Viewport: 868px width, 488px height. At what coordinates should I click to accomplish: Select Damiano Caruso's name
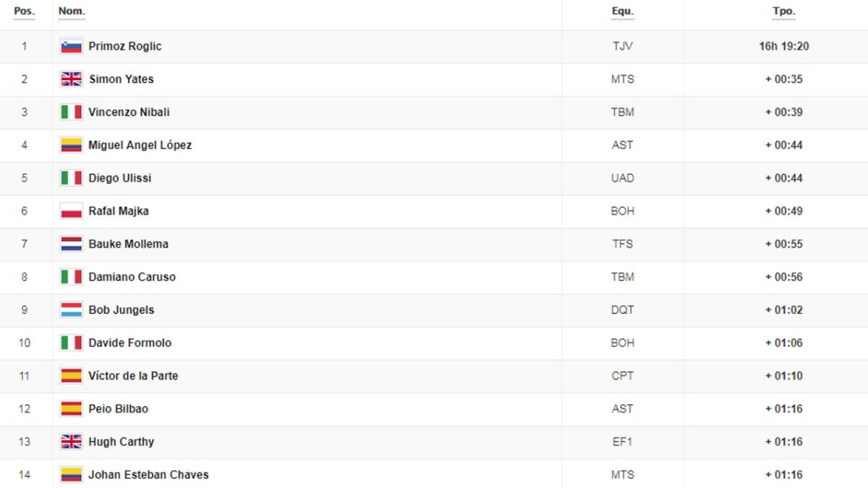(x=132, y=277)
